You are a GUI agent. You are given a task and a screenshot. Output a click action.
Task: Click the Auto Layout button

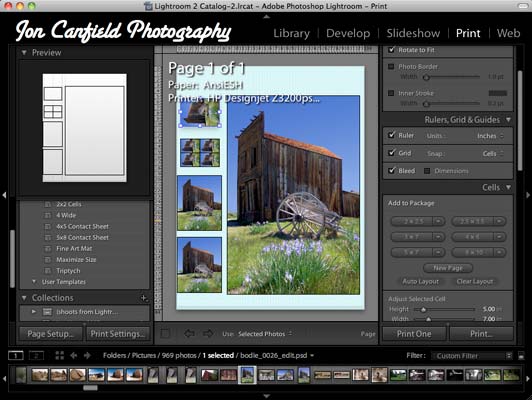point(420,281)
